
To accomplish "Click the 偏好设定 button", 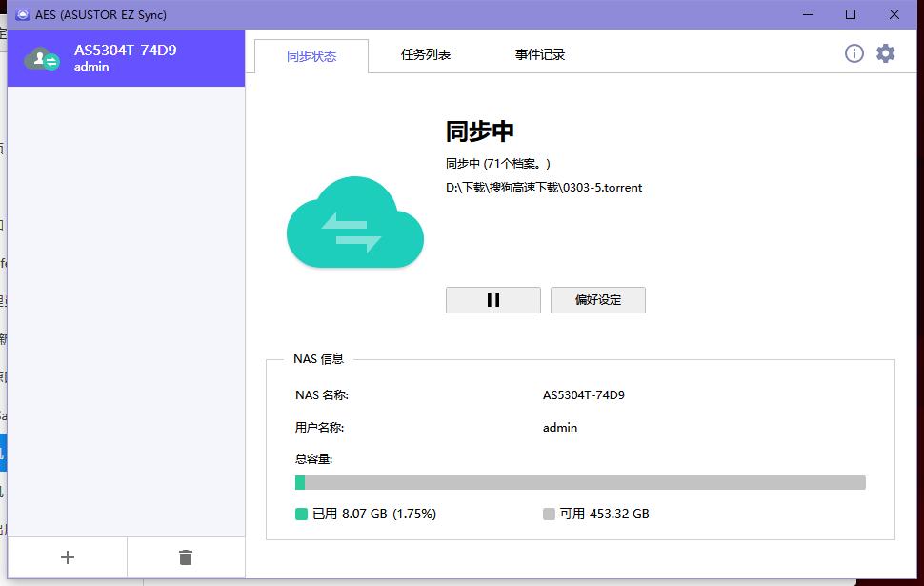I will coord(598,300).
